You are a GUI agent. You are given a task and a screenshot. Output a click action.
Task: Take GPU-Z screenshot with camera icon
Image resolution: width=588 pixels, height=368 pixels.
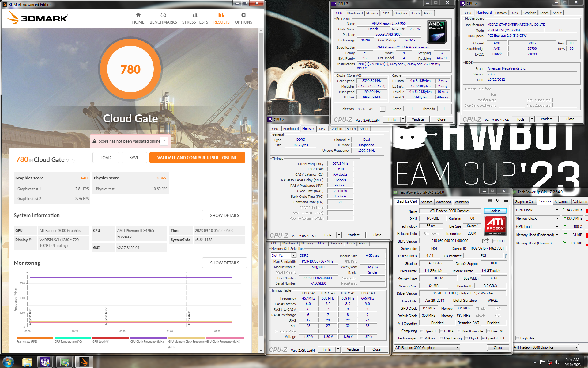click(x=490, y=200)
